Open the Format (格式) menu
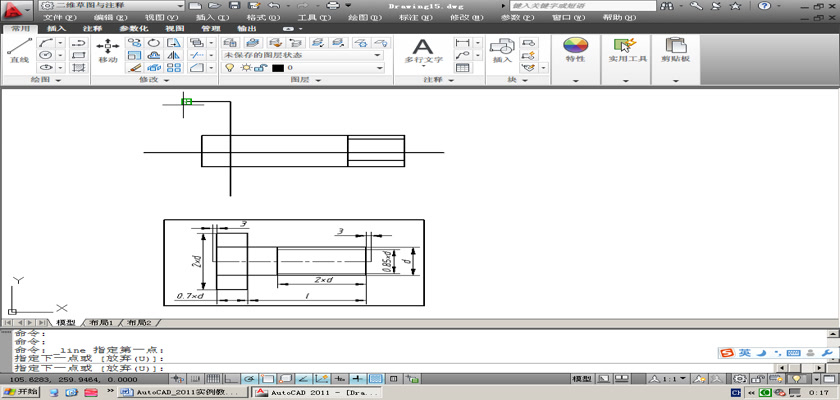The image size is (840, 400). 263,17
